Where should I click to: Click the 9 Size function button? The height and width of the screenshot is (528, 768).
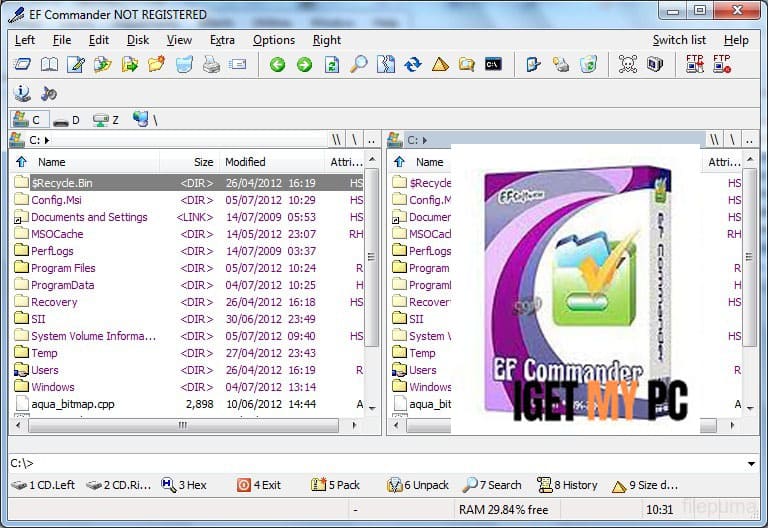tap(645, 485)
